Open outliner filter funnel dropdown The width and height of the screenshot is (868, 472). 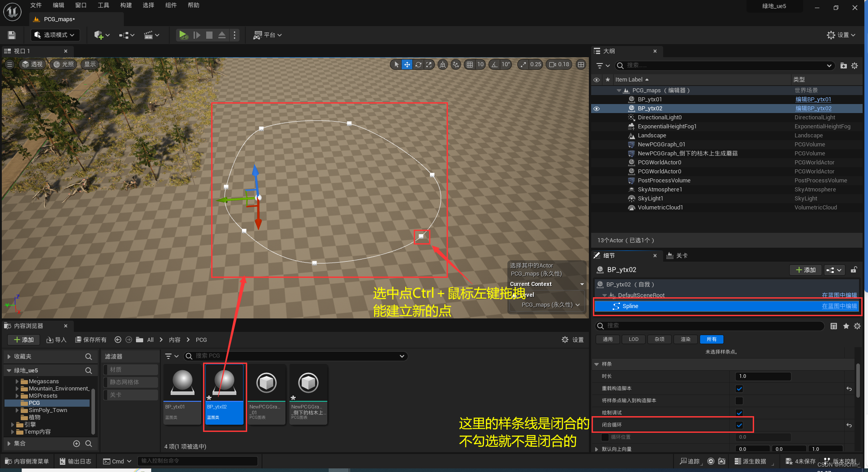(603, 66)
